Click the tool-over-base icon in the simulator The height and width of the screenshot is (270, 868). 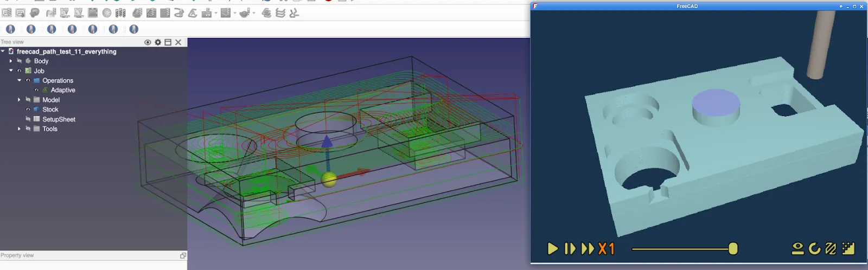[x=797, y=249]
